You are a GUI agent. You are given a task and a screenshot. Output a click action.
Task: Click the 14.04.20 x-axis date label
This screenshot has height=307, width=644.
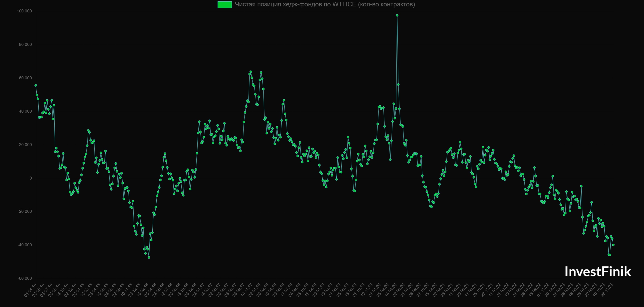391,290
